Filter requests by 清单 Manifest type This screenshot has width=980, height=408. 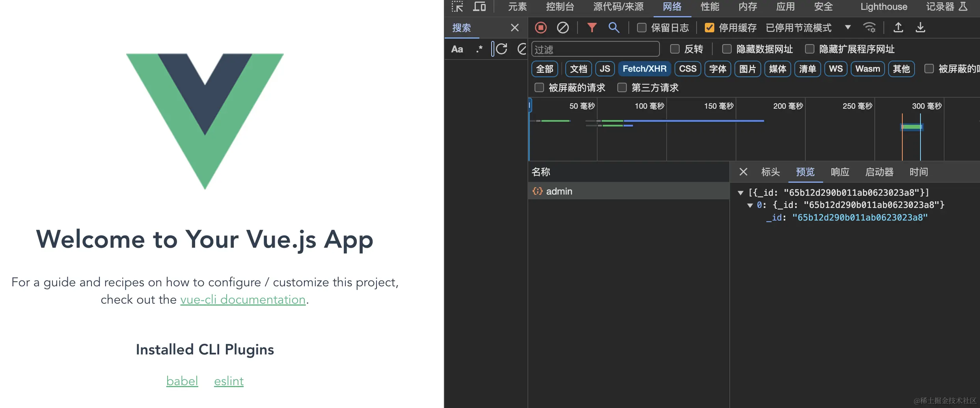click(808, 69)
